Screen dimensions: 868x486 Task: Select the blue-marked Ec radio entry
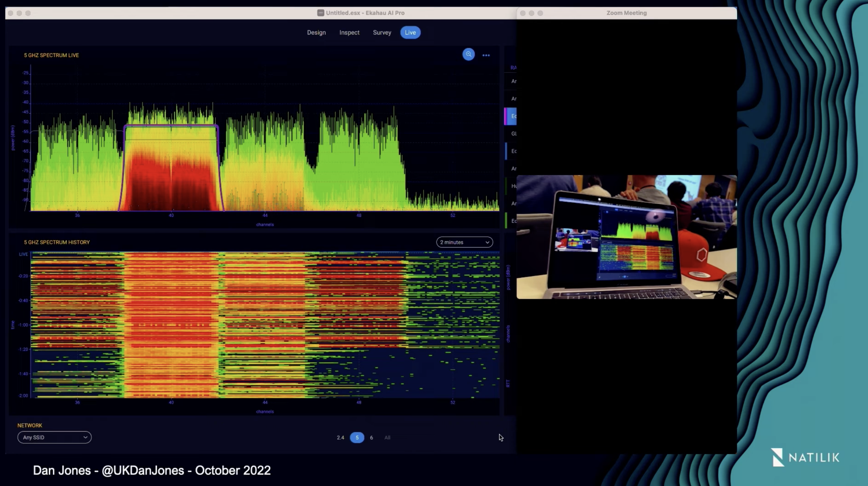513,151
